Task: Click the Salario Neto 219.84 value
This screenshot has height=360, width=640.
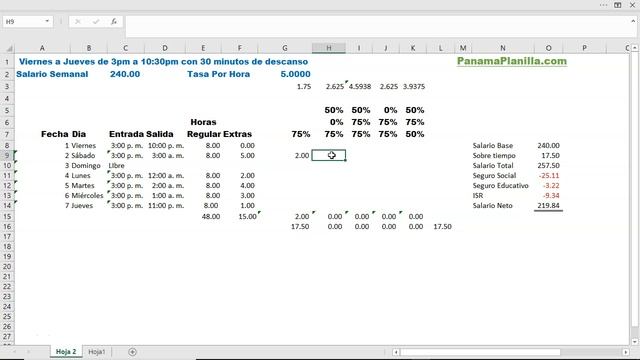Action: click(x=548, y=206)
